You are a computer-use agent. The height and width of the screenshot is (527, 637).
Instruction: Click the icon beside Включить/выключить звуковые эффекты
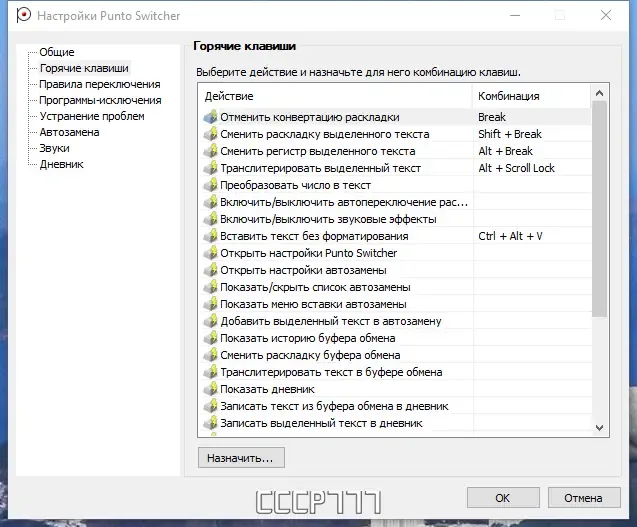(x=210, y=219)
